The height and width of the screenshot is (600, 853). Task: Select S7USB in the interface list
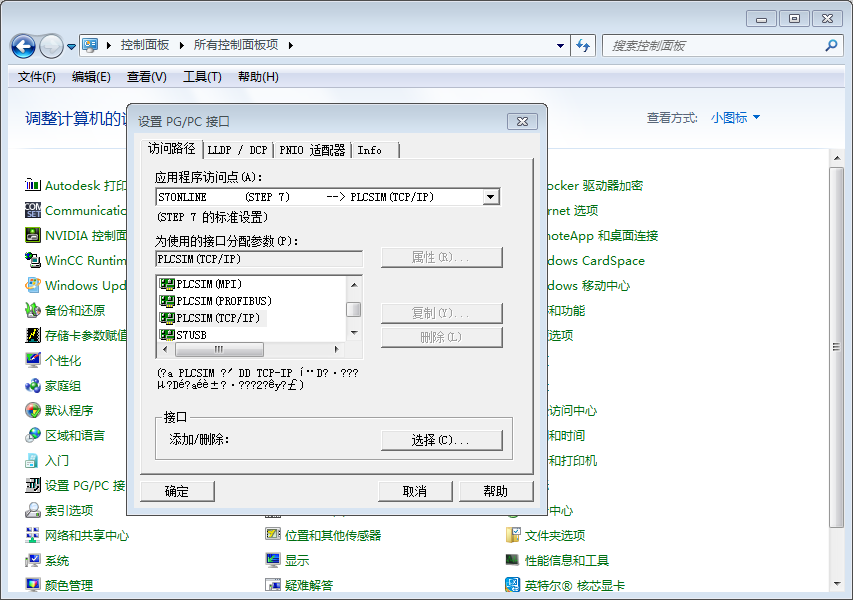click(x=183, y=335)
